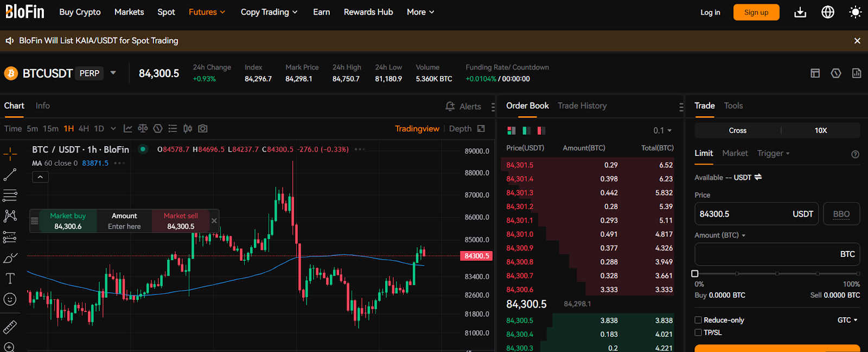Click the download app icon in header
The image size is (868, 352).
coord(800,12)
